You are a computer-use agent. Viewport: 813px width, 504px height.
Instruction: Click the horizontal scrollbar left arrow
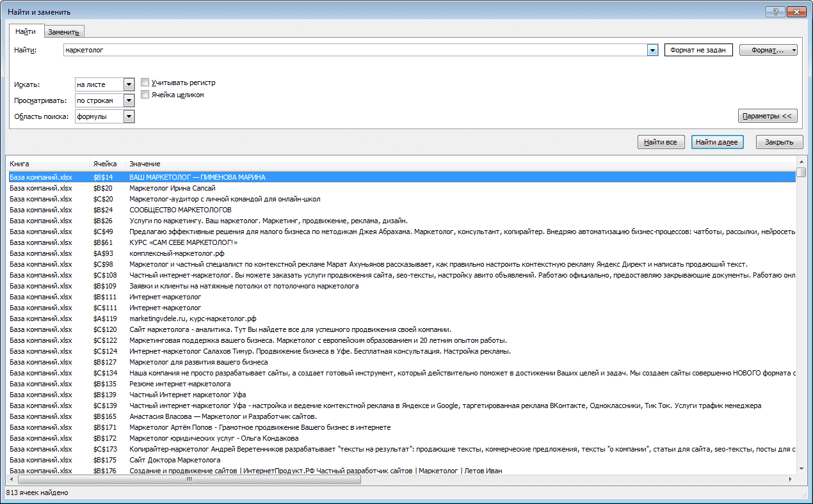pos(11,478)
